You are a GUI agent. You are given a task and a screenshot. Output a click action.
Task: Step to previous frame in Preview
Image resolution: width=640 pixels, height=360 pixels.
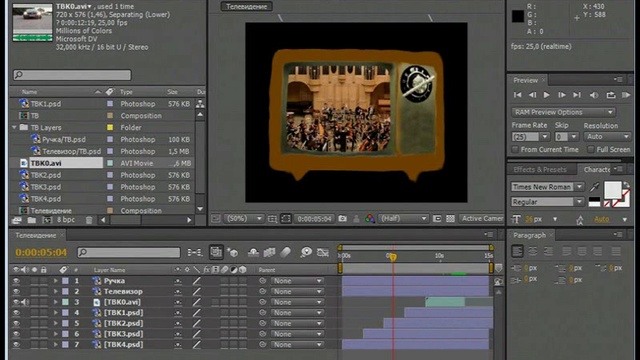click(x=532, y=95)
